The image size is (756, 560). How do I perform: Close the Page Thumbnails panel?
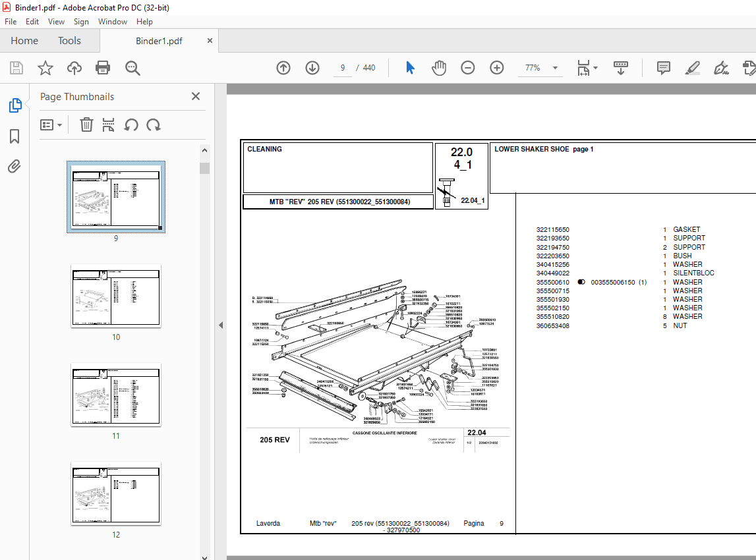[x=196, y=96]
